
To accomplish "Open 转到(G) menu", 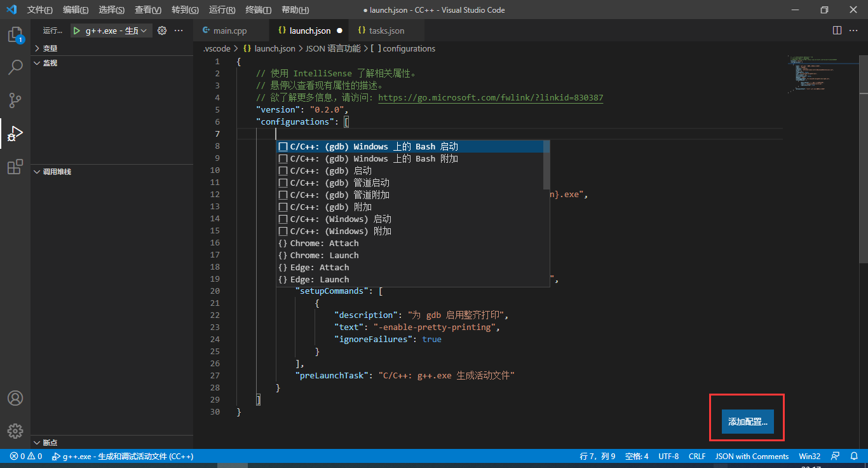I will [x=185, y=10].
